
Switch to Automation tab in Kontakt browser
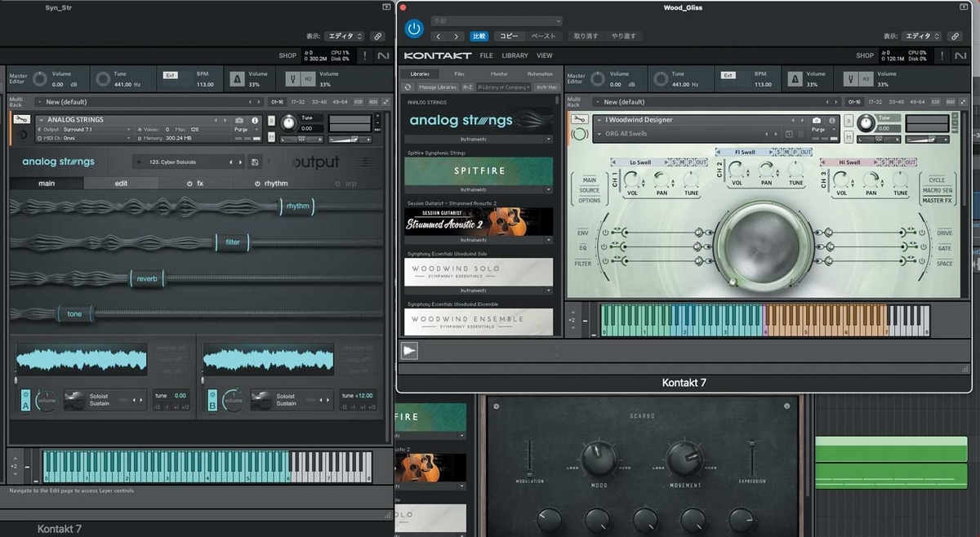point(540,73)
